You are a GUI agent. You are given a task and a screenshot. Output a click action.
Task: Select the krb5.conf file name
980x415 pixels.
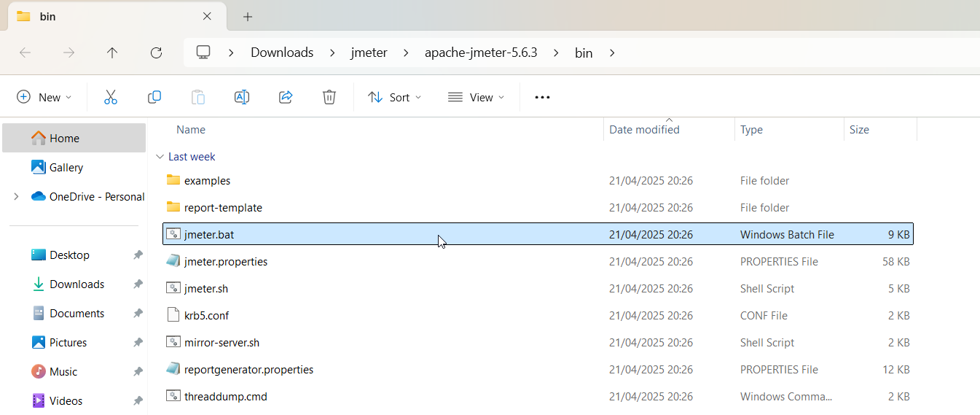pos(207,315)
